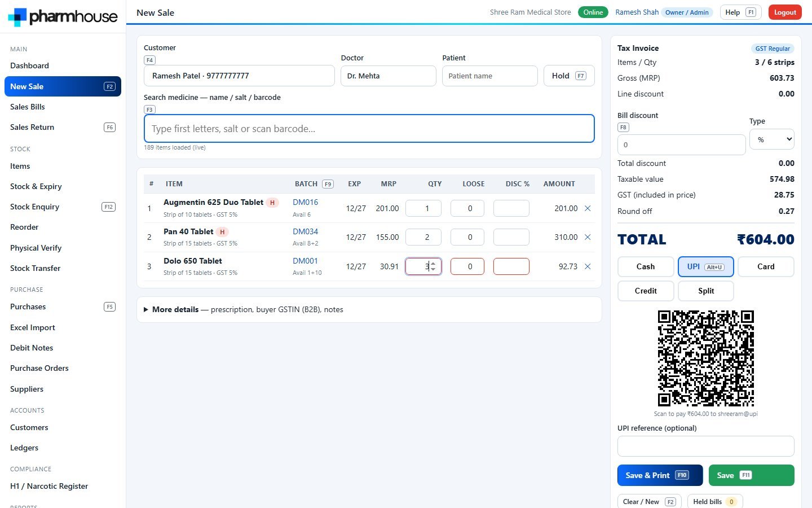Click the green Save button

coord(751,475)
